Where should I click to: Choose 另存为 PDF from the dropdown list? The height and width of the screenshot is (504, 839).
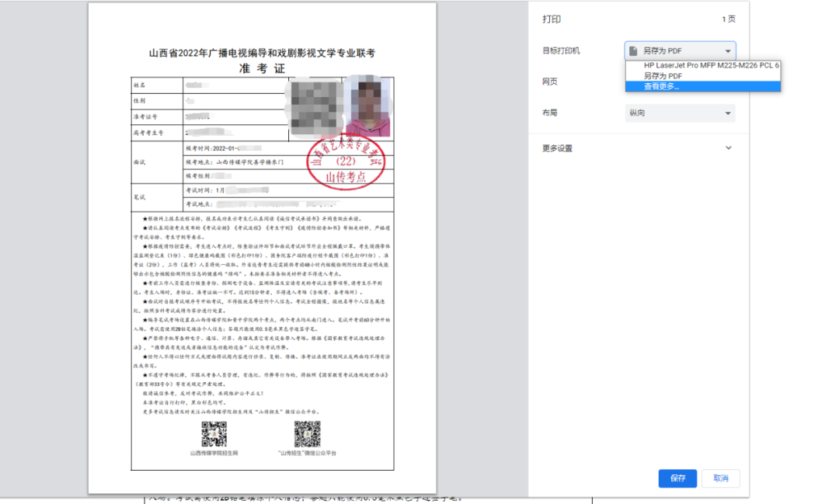[x=663, y=76]
